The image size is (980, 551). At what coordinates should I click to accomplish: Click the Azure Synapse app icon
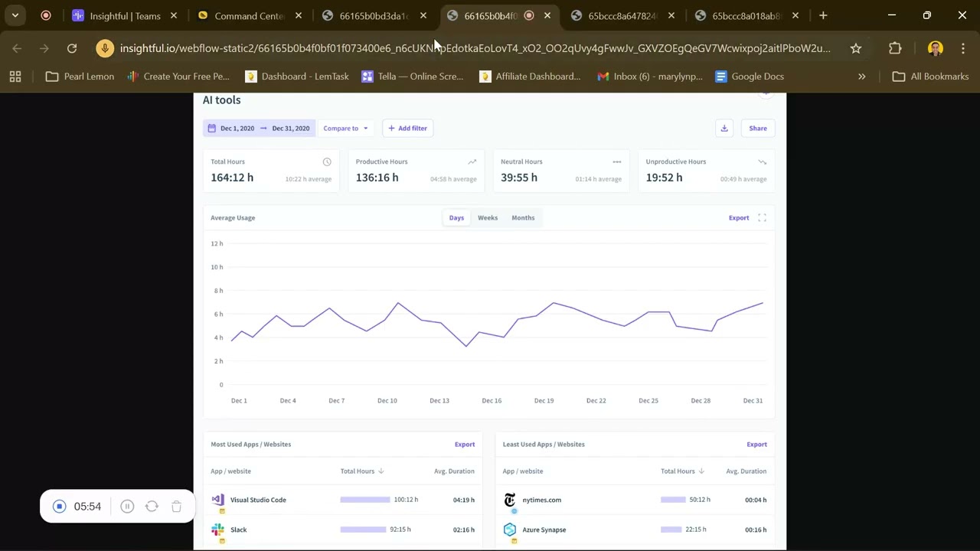pyautogui.click(x=510, y=530)
